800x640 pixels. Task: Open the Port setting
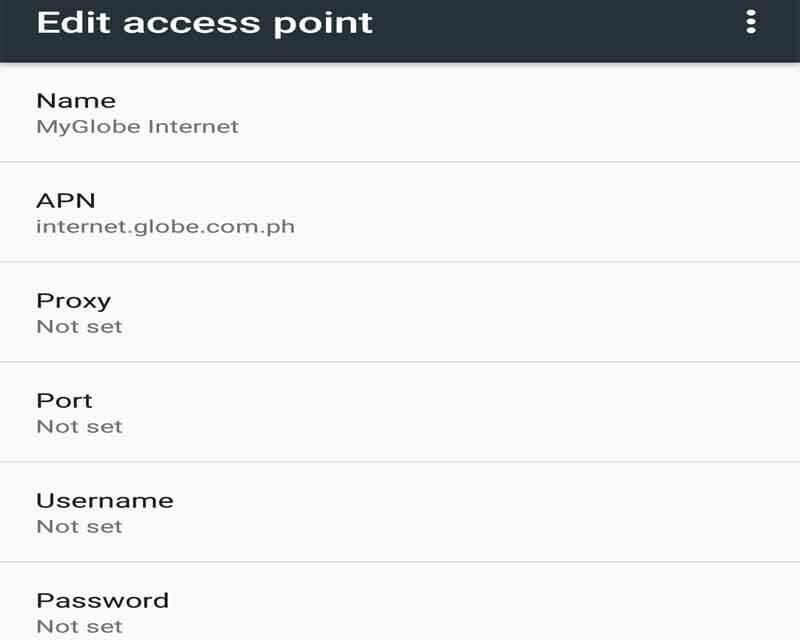(400, 412)
